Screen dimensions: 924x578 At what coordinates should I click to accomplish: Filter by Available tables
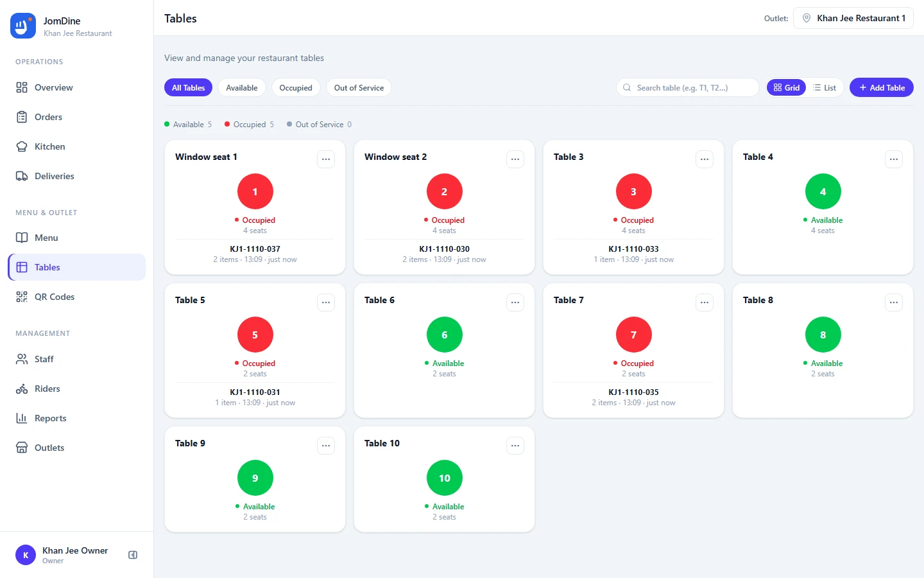pyautogui.click(x=242, y=87)
